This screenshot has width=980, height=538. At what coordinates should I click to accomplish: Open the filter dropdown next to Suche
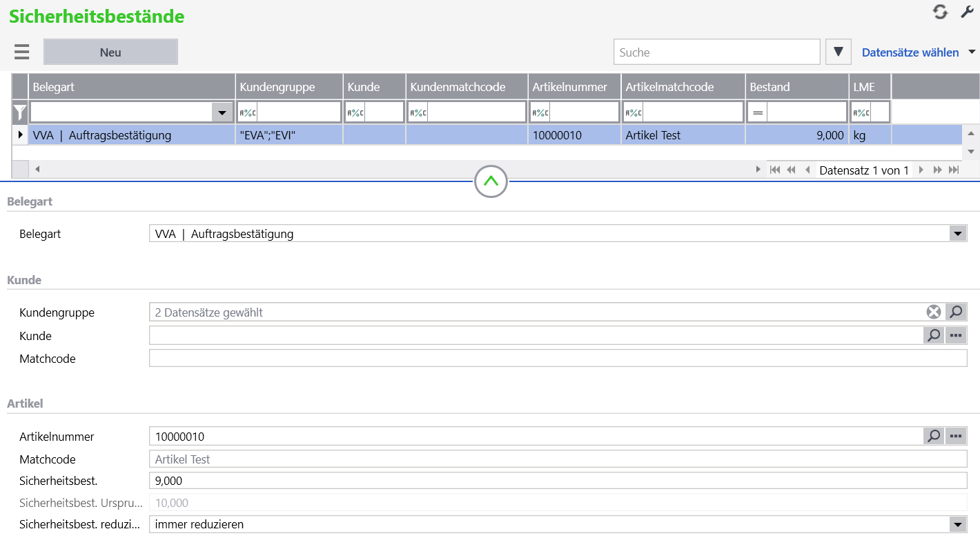[x=839, y=52]
